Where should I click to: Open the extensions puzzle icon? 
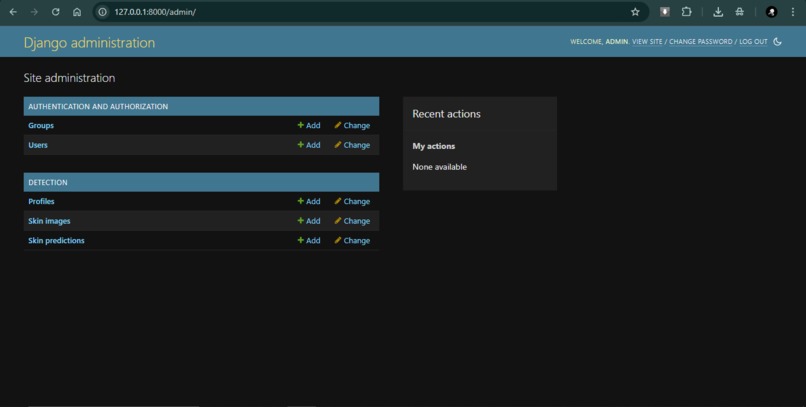(687, 12)
